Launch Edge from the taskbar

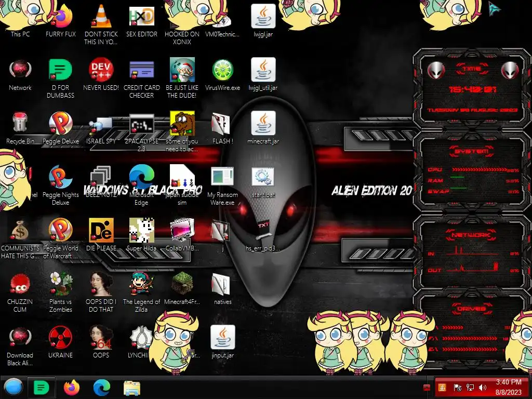pyautogui.click(x=101, y=388)
